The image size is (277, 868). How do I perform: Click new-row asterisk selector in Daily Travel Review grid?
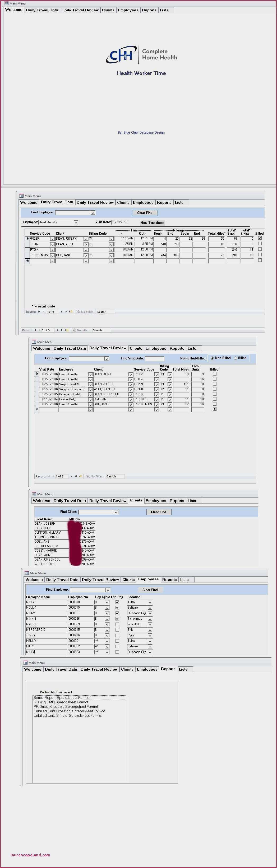[37, 409]
